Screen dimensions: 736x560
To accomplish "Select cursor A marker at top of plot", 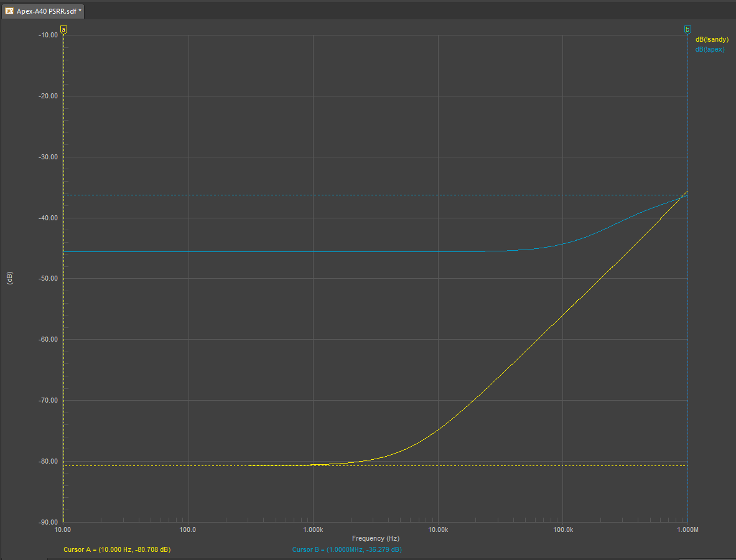I will click(64, 30).
